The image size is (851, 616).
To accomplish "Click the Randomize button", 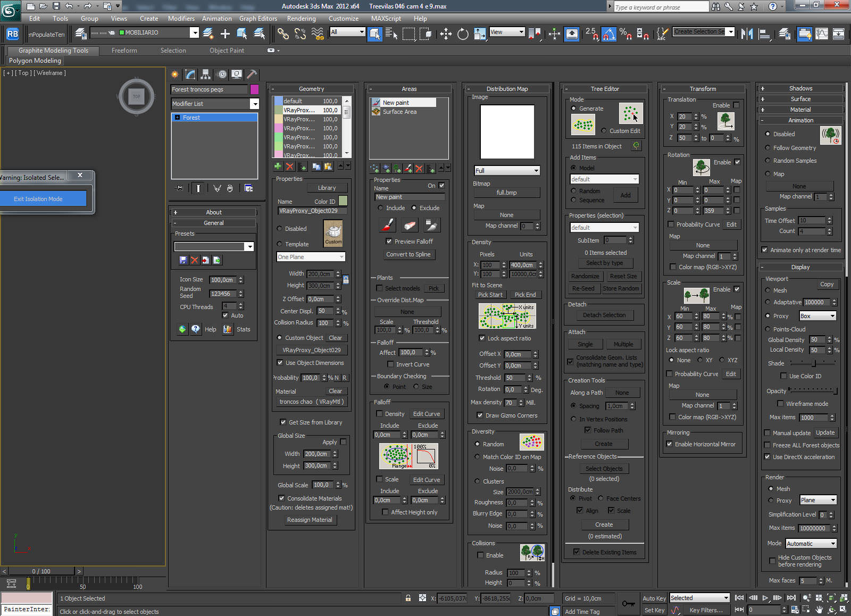I will click(x=585, y=276).
